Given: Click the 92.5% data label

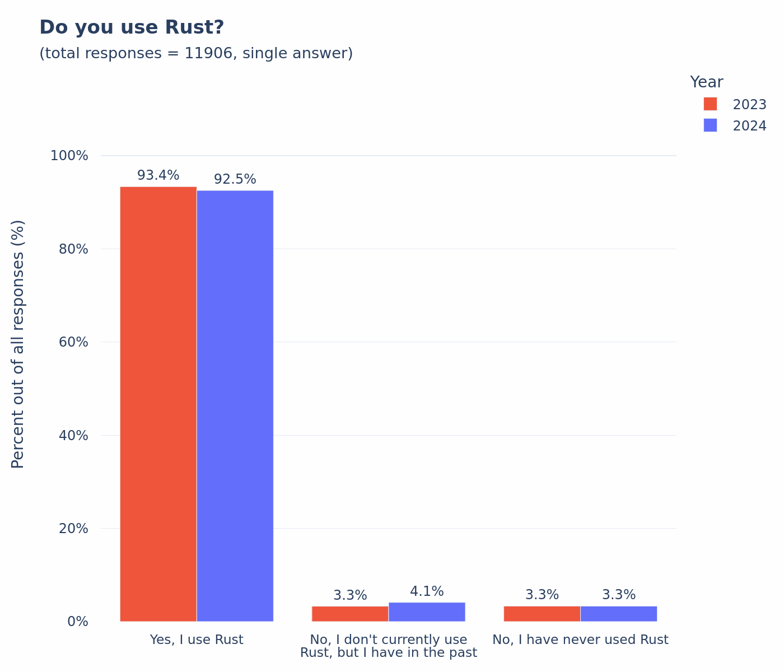Looking at the screenshot, I should pos(235,179).
